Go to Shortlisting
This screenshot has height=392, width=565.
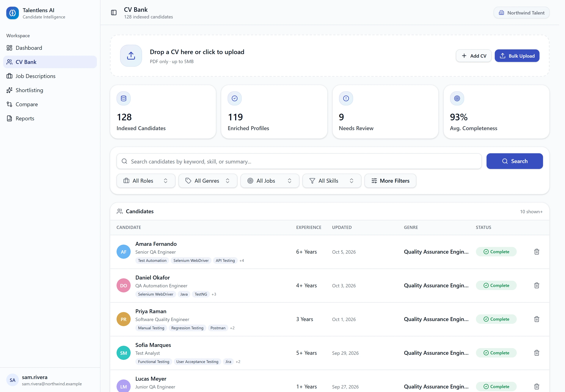[x=50, y=90]
